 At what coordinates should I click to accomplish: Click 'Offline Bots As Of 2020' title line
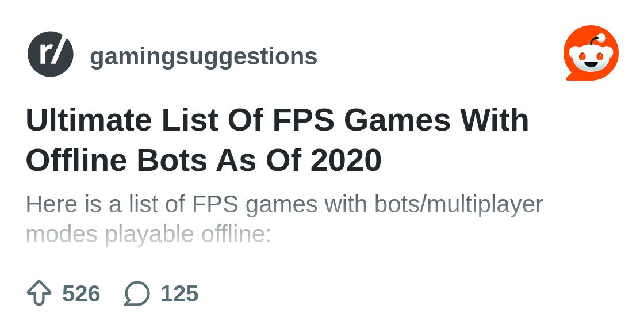(x=204, y=160)
